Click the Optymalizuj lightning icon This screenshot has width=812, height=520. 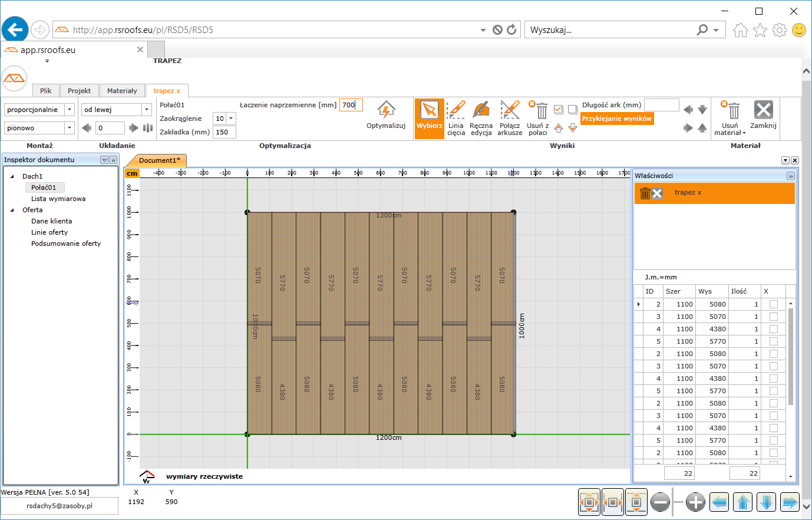point(386,110)
